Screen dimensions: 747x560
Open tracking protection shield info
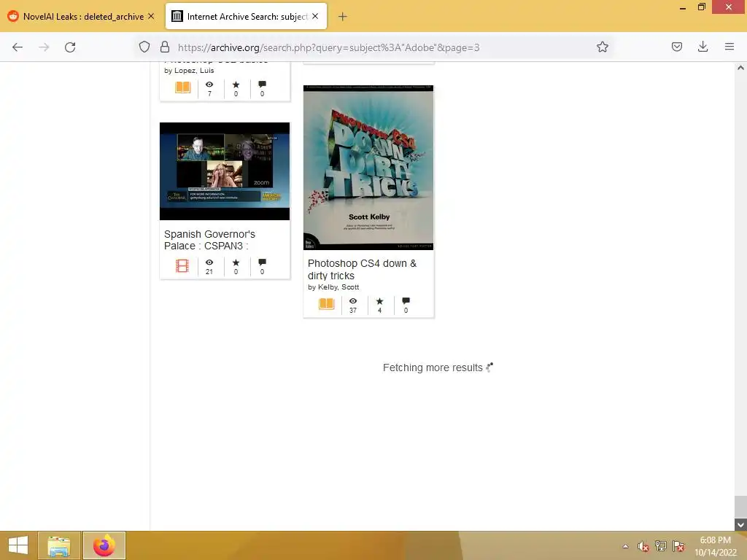(x=144, y=47)
